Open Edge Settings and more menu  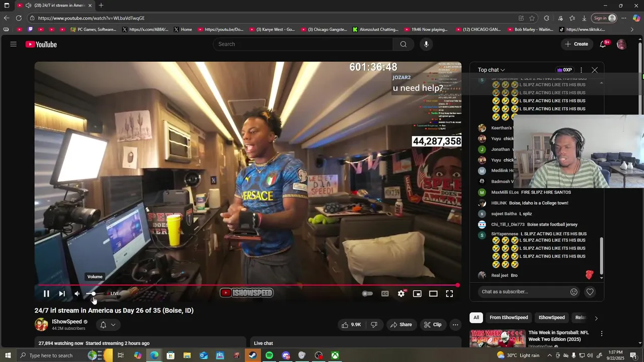(624, 18)
